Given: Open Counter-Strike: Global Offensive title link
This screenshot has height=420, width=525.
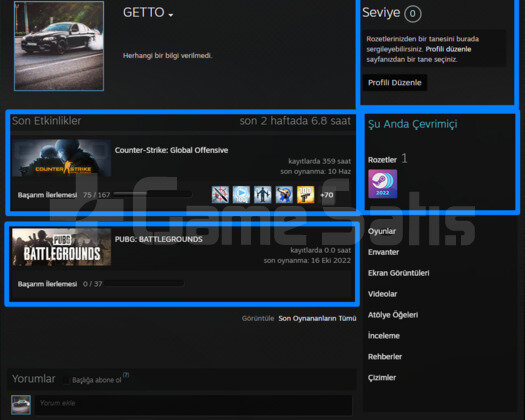Looking at the screenshot, I should (x=171, y=150).
